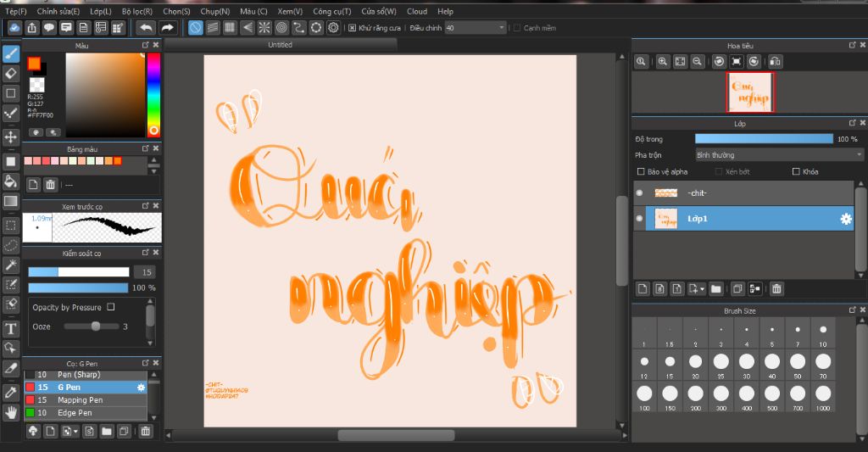The width and height of the screenshot is (868, 452).
Task: Delete layer using trash icon in Lớp panel
Action: click(776, 289)
